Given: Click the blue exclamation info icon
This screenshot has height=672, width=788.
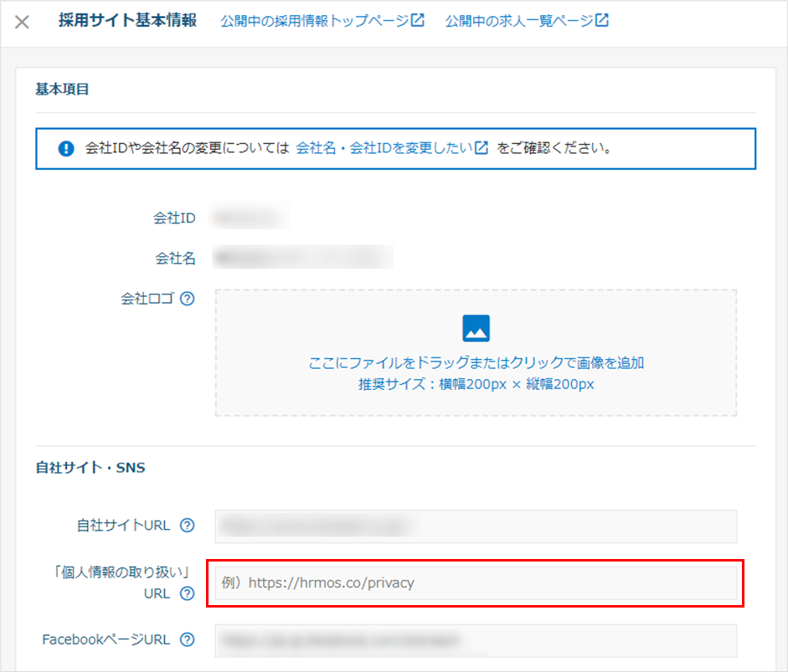Looking at the screenshot, I should click(x=66, y=149).
